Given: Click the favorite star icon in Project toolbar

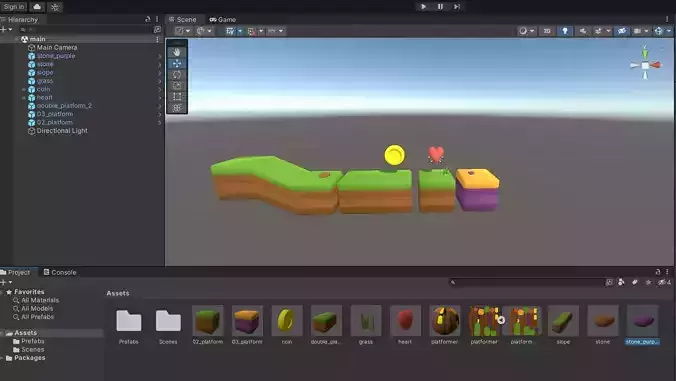Looking at the screenshot, I should click(x=648, y=282).
